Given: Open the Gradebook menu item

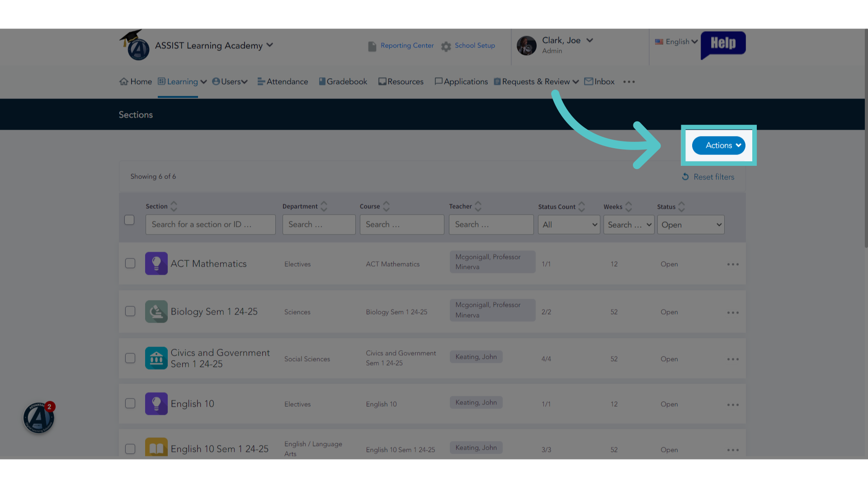Looking at the screenshot, I should 343,82.
